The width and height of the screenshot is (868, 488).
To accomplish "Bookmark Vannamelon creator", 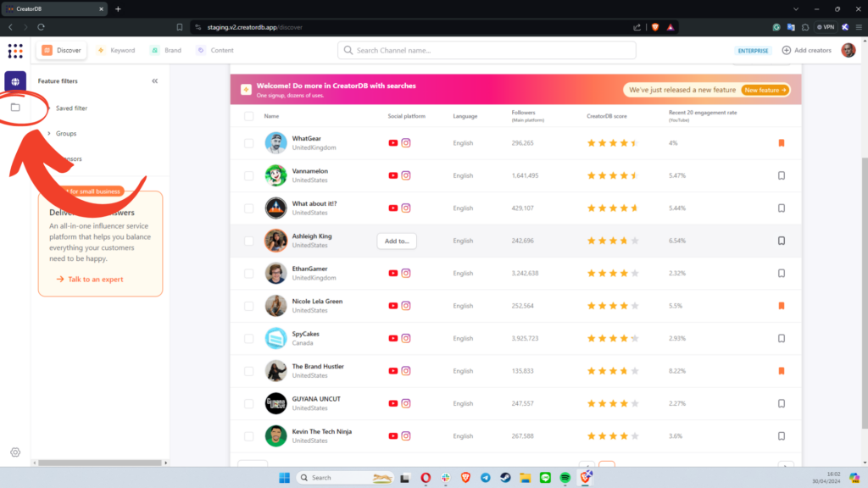I will [781, 175].
